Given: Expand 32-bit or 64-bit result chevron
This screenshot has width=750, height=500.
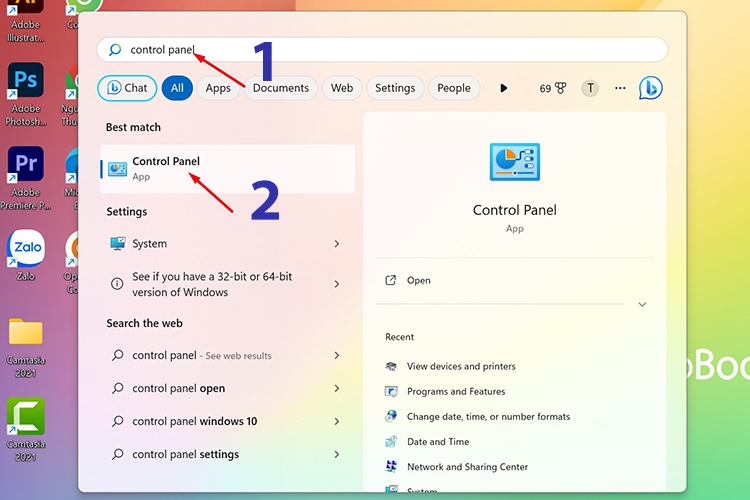Looking at the screenshot, I should coord(337,284).
